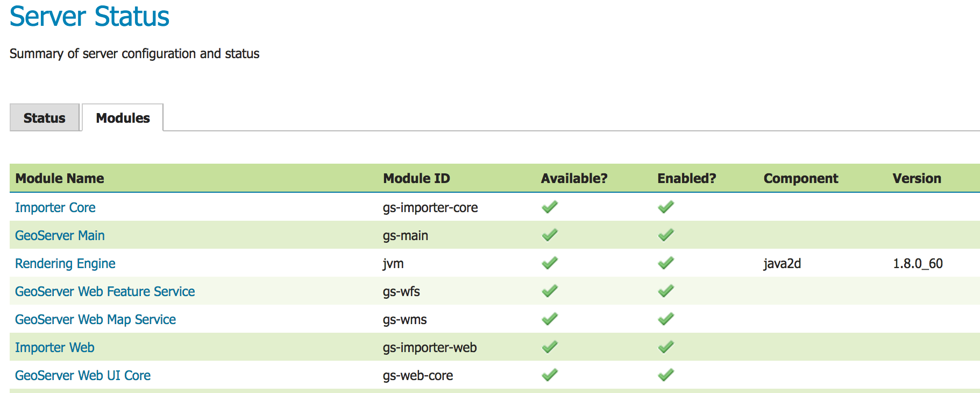Click the Module ID column header

pos(416,179)
